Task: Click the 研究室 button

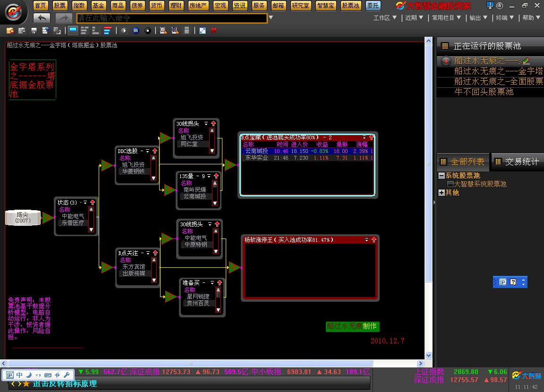Action: click(300, 5)
